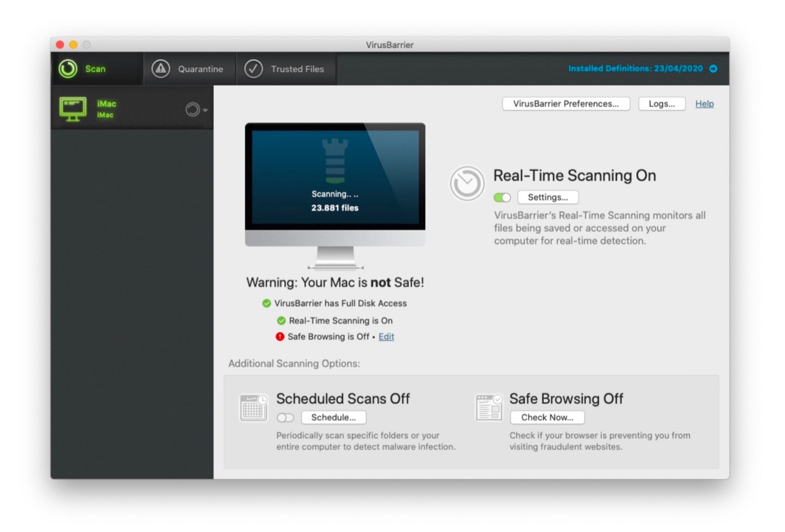Open the Logs window
The image size is (785, 532).
[x=661, y=104]
